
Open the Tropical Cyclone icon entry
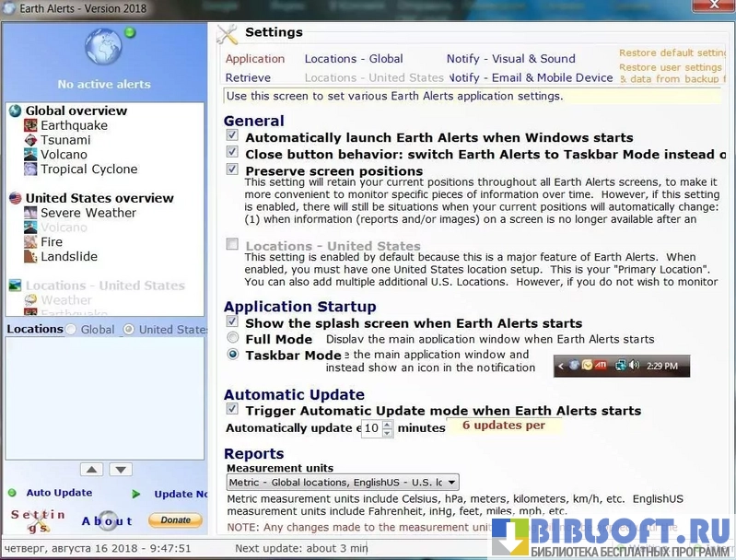[31, 169]
